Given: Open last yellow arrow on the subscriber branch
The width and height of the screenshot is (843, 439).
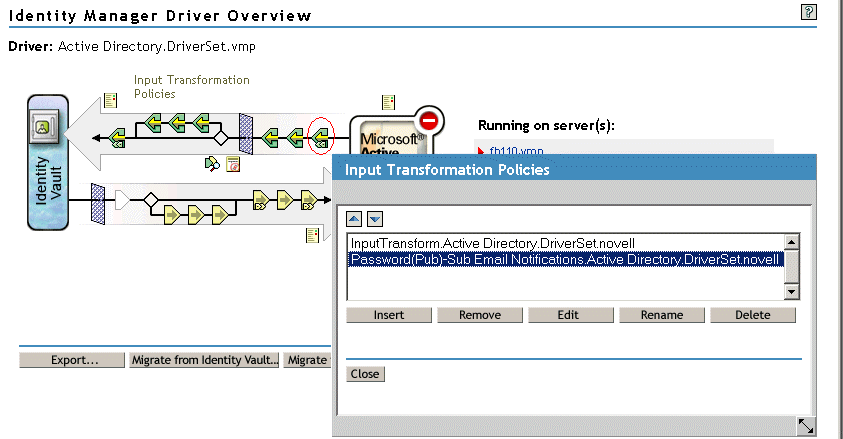Looking at the screenshot, I should [x=219, y=215].
